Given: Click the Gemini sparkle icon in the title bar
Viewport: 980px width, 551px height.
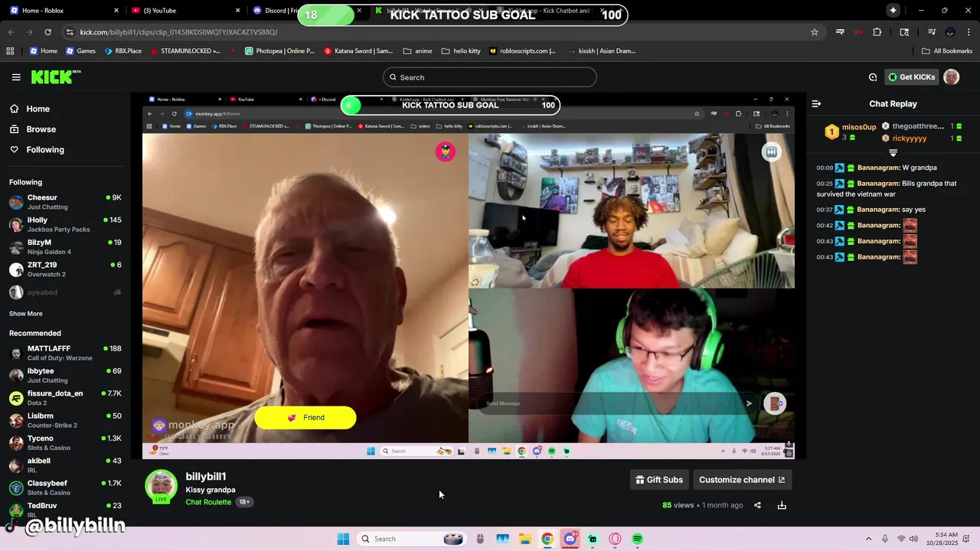Looking at the screenshot, I should [x=893, y=10].
